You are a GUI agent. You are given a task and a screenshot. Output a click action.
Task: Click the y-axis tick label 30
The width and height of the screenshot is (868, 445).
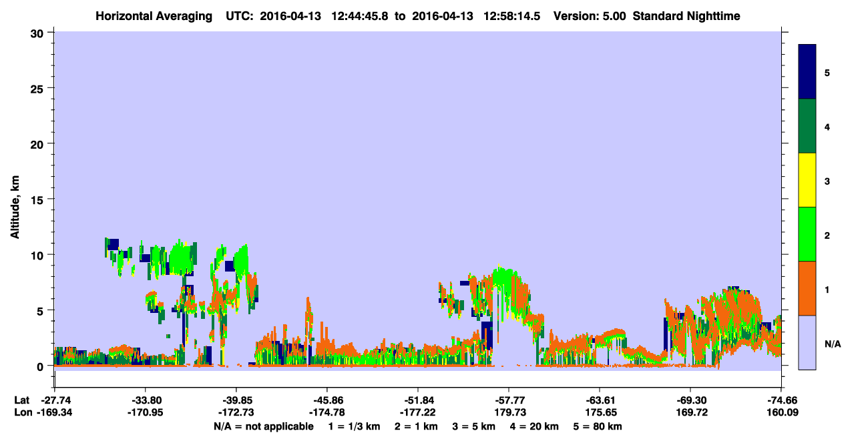point(39,33)
